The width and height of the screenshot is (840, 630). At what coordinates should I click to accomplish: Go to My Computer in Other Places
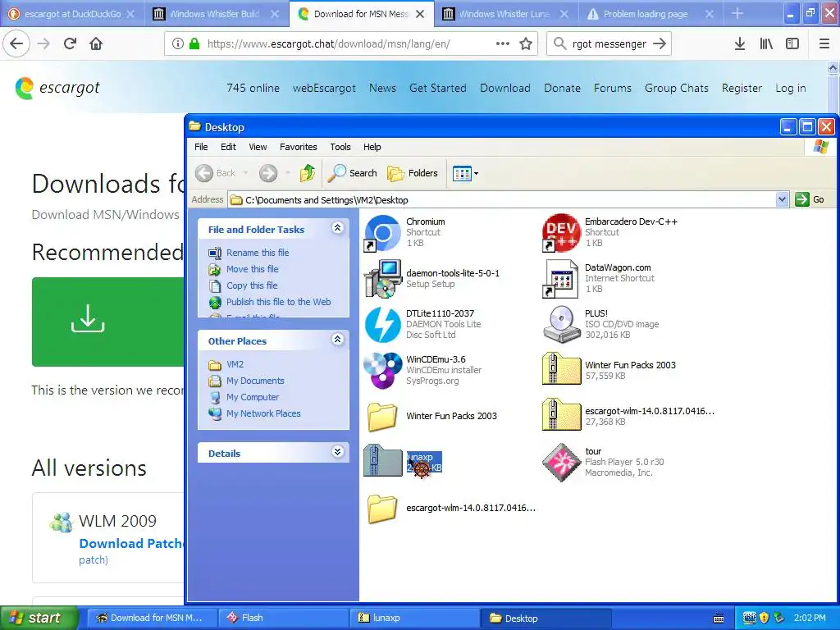tap(253, 398)
